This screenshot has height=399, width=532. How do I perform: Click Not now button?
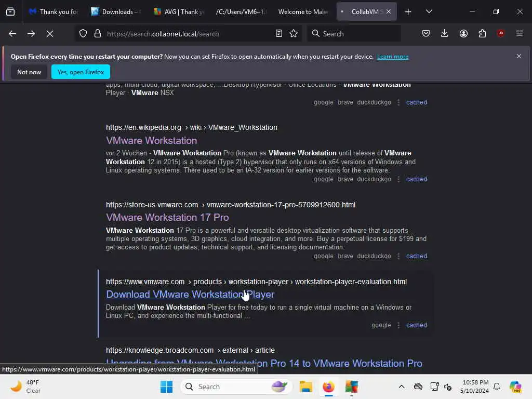(x=29, y=72)
